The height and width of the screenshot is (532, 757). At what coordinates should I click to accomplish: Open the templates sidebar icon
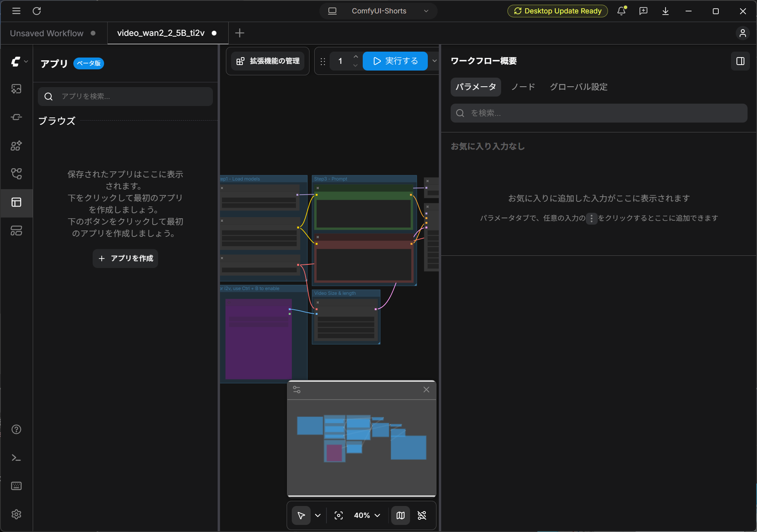coord(16,231)
